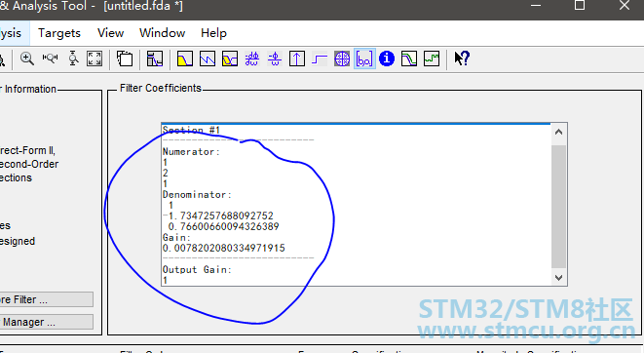
Task: Restore full view with the four-arrows icon
Action: (95, 59)
